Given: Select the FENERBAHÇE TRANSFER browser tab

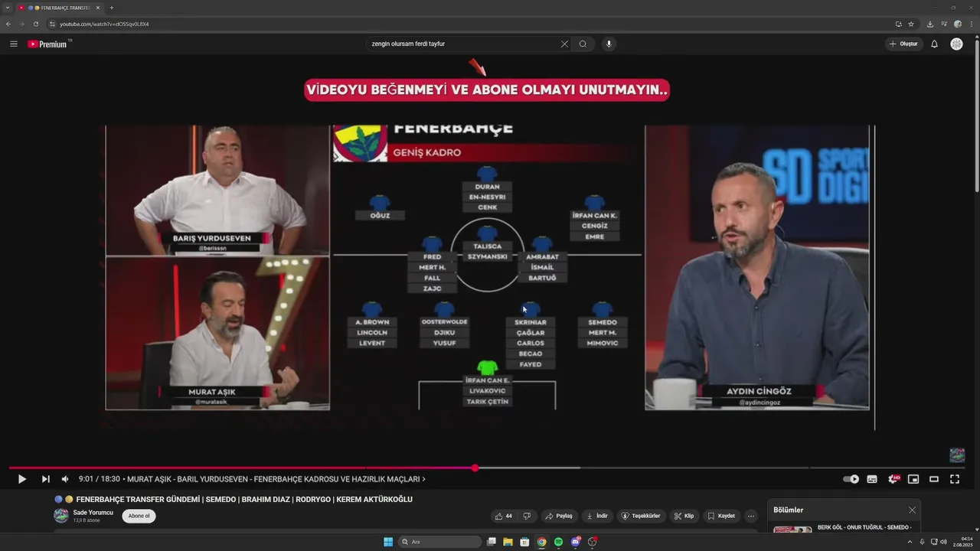Looking at the screenshot, I should click(59, 8).
